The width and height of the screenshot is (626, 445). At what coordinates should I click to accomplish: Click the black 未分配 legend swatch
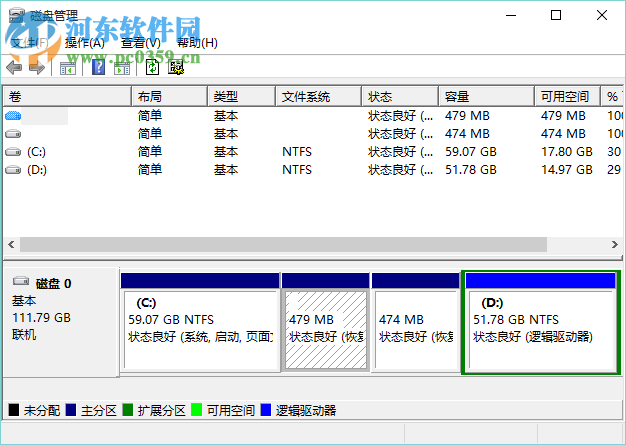[x=14, y=410]
